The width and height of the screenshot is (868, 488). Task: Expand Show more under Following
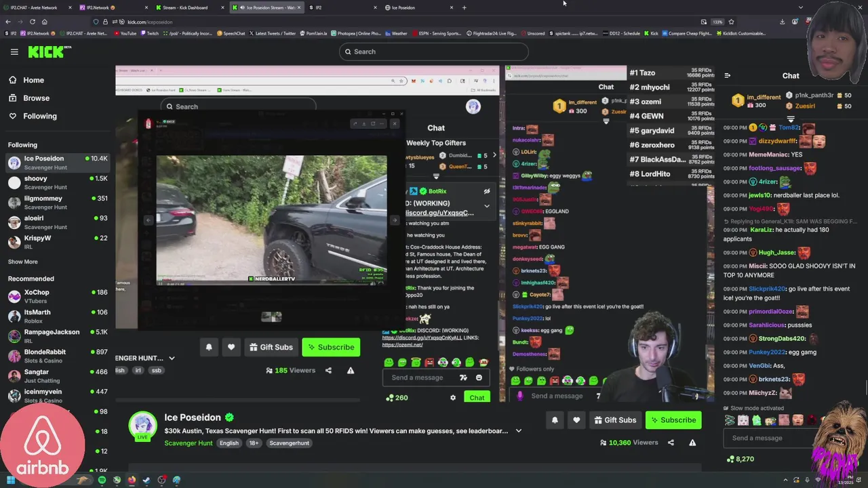(22, 262)
